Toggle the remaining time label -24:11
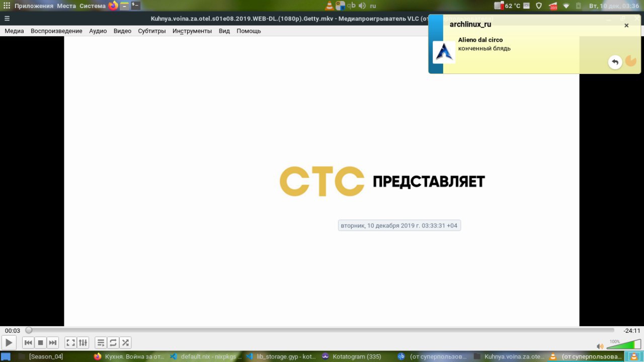Image resolution: width=644 pixels, height=362 pixels. pos(631,331)
